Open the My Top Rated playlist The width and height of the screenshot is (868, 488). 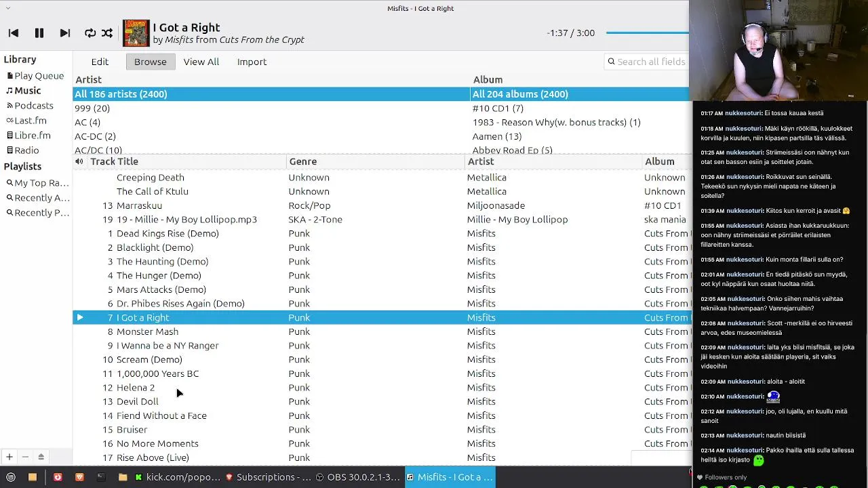tap(38, 183)
